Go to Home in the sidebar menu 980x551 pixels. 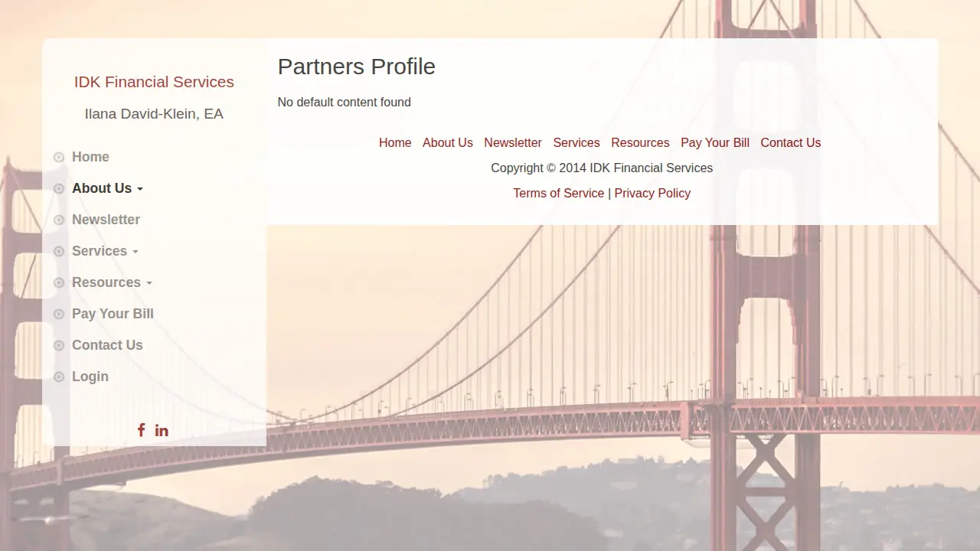(90, 157)
